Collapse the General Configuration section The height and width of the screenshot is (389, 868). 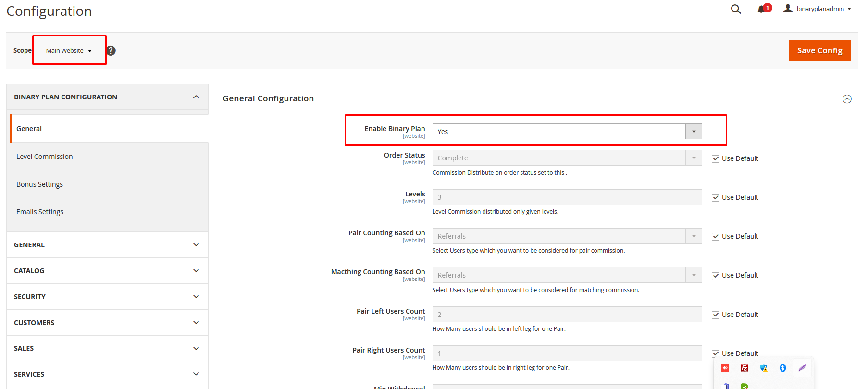tap(847, 99)
